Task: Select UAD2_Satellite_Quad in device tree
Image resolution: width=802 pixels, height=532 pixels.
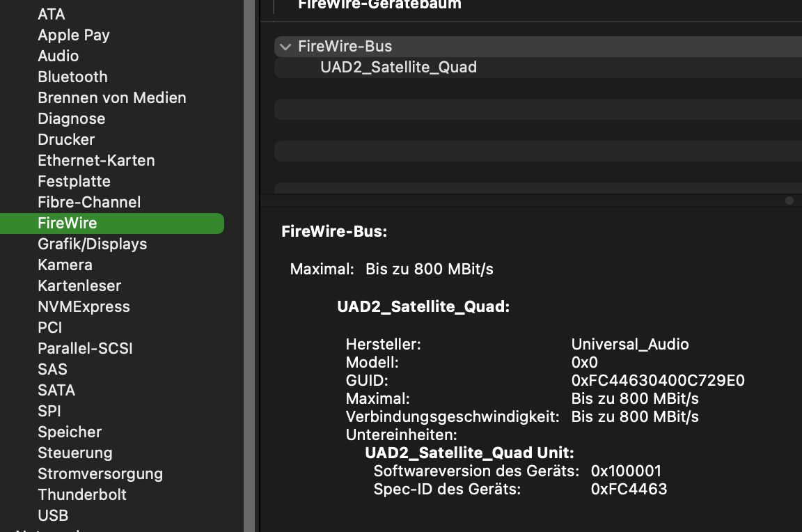Action: coord(398,67)
